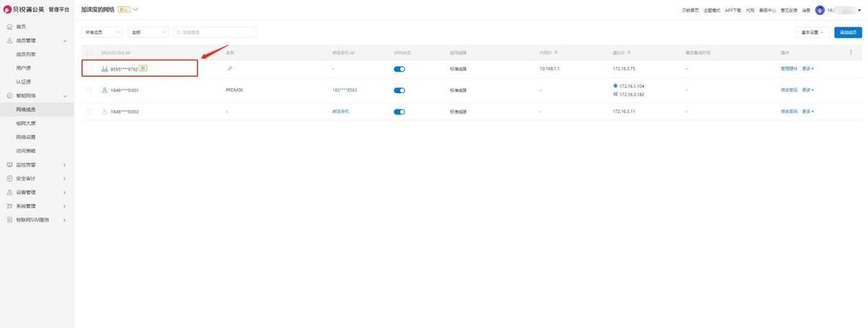Toggle VPN switch for 1846****0:002 row
This screenshot has height=328, width=868.
(399, 112)
